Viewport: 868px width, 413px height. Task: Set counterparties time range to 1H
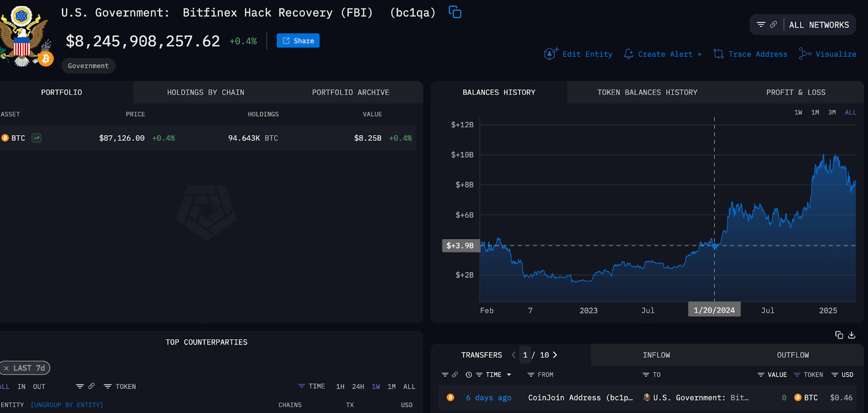(x=340, y=386)
